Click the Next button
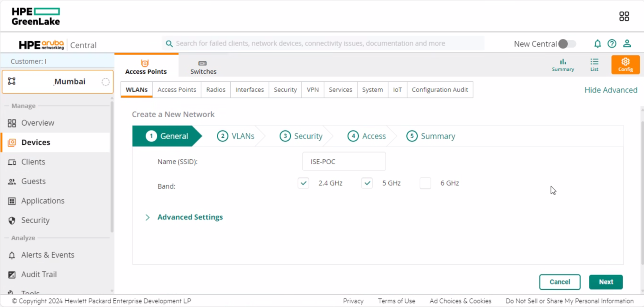 (605, 282)
